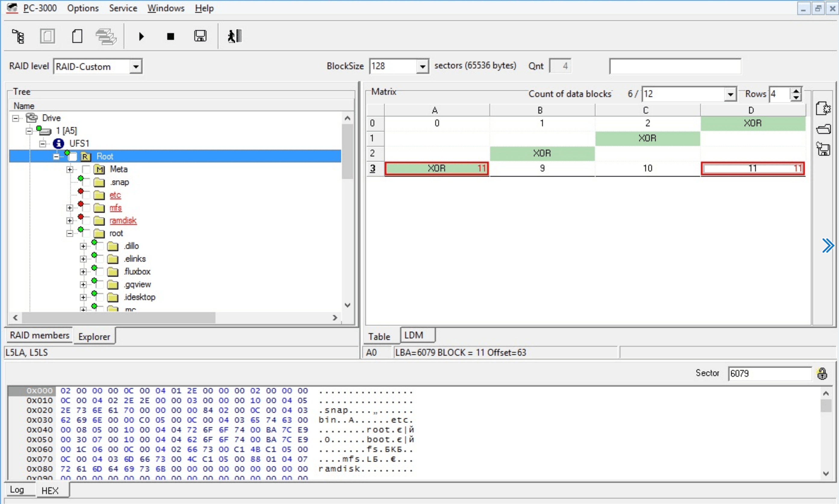The image size is (839, 504).
Task: Click the floppy disk save icon
Action: pyautogui.click(x=200, y=36)
